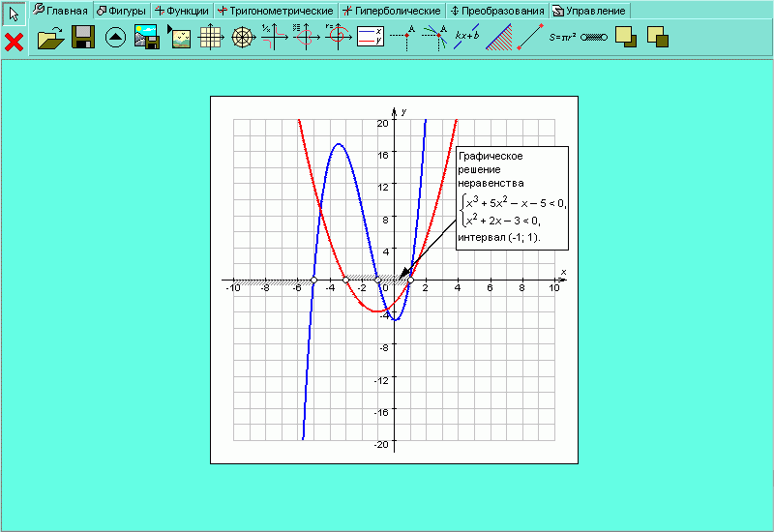Click the x-axis label -10

coord(233,287)
